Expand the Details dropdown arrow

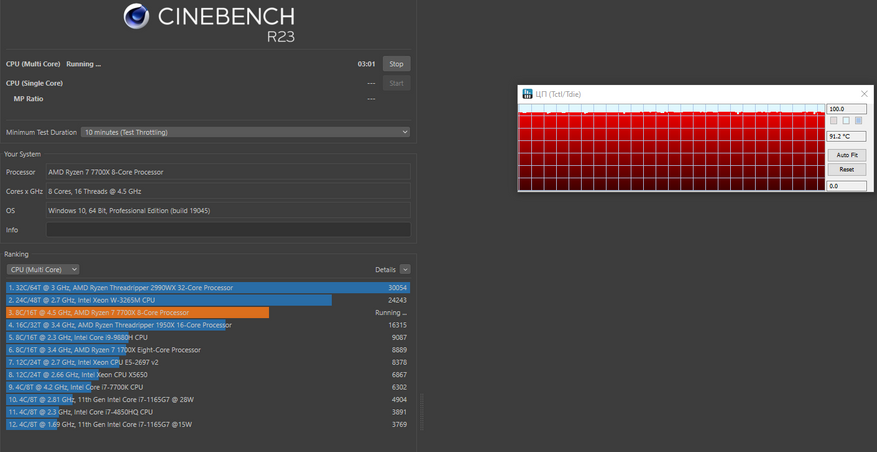pos(405,270)
